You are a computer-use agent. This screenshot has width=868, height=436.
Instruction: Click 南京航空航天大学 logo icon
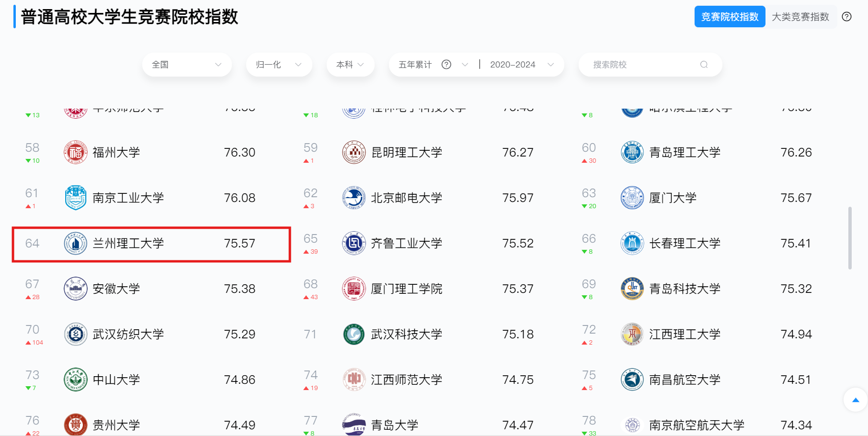pyautogui.click(x=632, y=425)
